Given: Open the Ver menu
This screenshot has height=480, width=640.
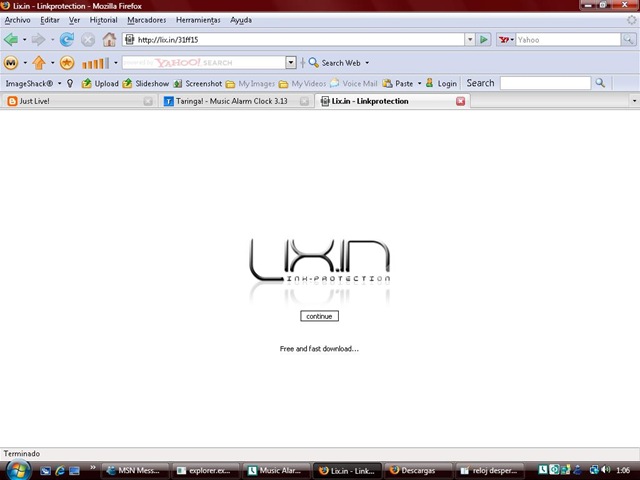Looking at the screenshot, I should click(74, 20).
